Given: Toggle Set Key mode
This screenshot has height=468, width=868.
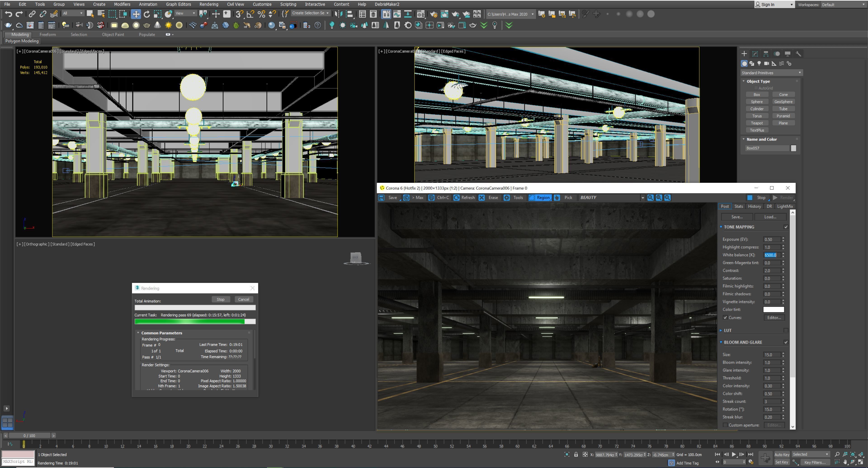Looking at the screenshot, I should click(x=782, y=462).
